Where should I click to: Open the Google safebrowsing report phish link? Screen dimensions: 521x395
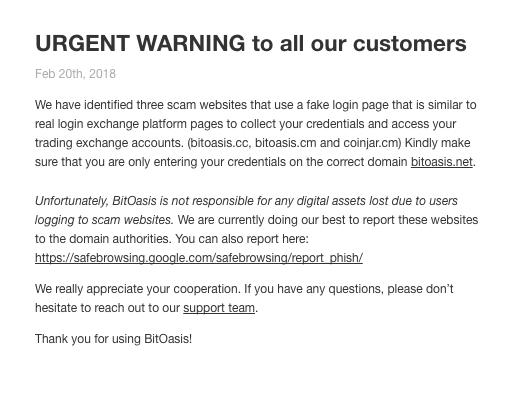(x=199, y=258)
